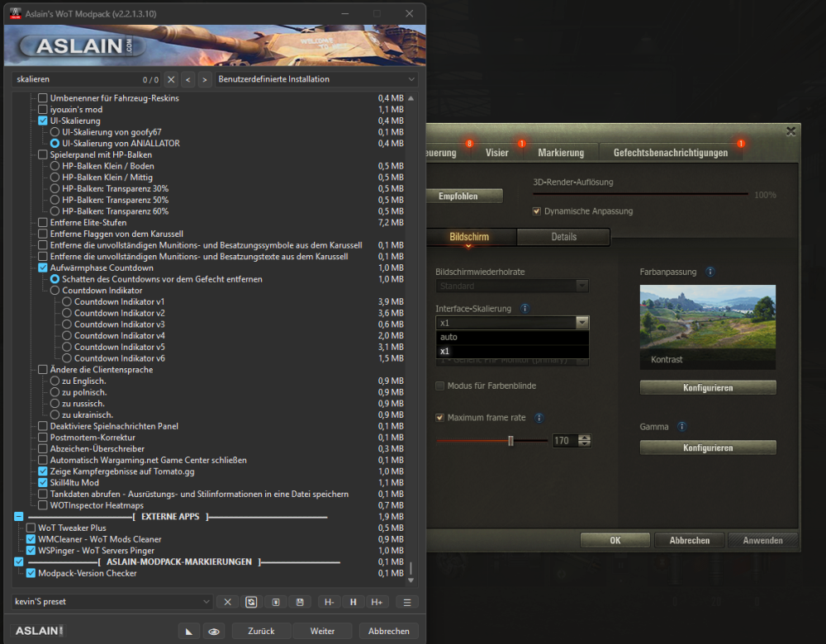The image size is (826, 644).
Task: Select UI-Skalierung von goofy67 radio
Action: (x=55, y=132)
